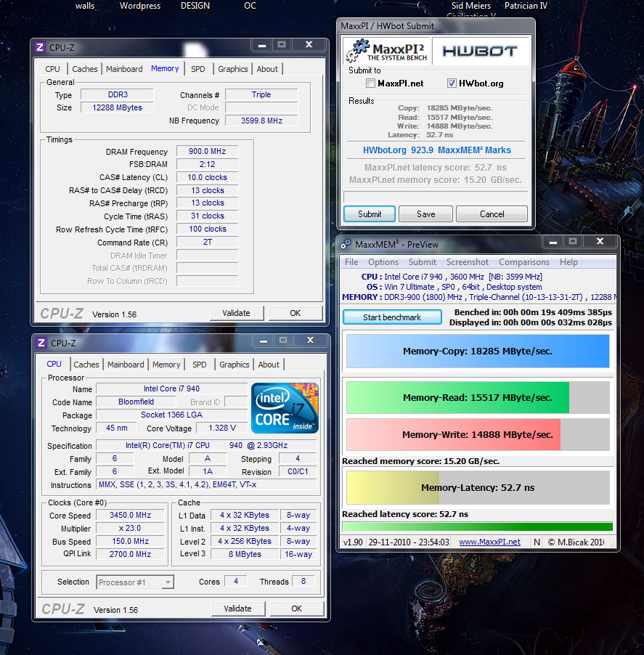
Task: Click the MaxxPI² gear logo in the submit dialog
Action: [357, 51]
